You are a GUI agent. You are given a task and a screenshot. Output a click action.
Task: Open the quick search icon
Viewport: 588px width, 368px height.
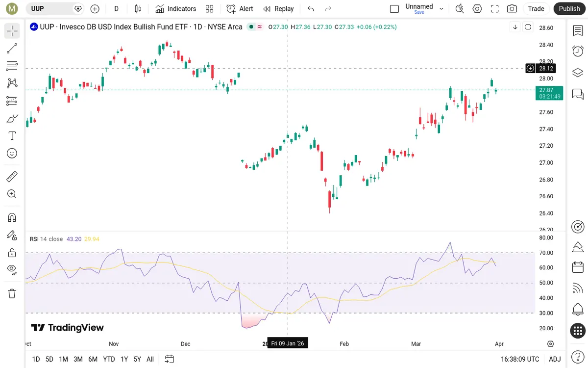point(460,9)
